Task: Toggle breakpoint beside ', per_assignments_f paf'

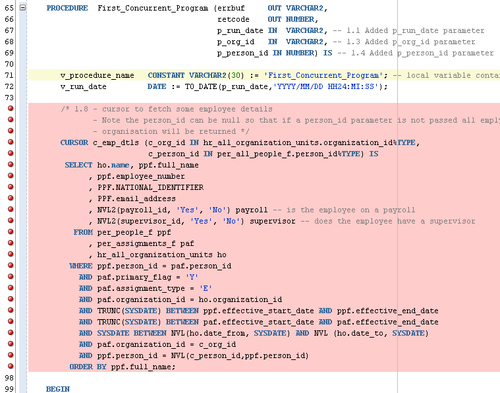Action: [11, 243]
